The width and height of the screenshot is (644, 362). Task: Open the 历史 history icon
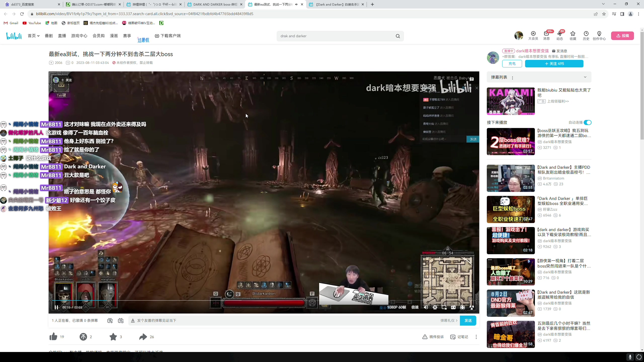click(x=586, y=35)
